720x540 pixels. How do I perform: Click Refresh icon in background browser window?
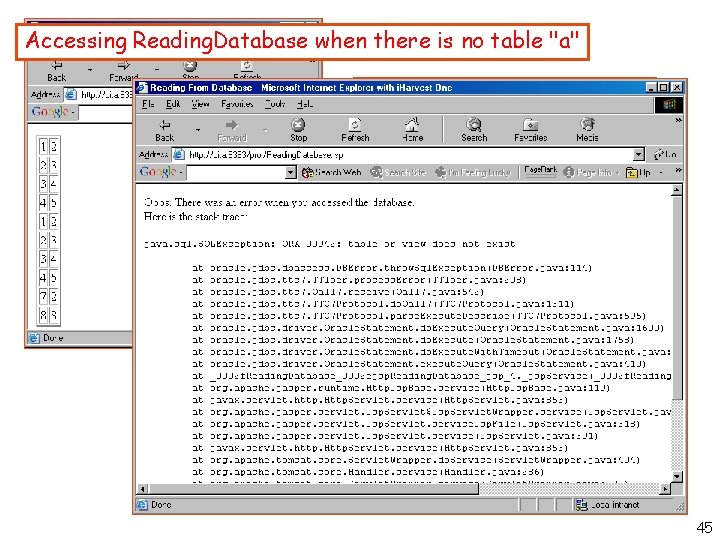point(247,66)
